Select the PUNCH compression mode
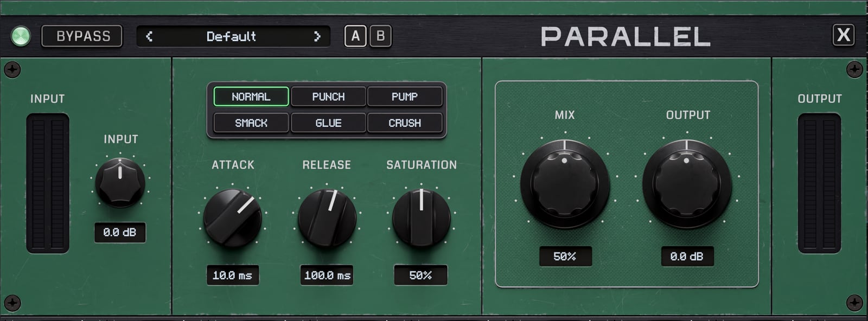 [x=328, y=97]
